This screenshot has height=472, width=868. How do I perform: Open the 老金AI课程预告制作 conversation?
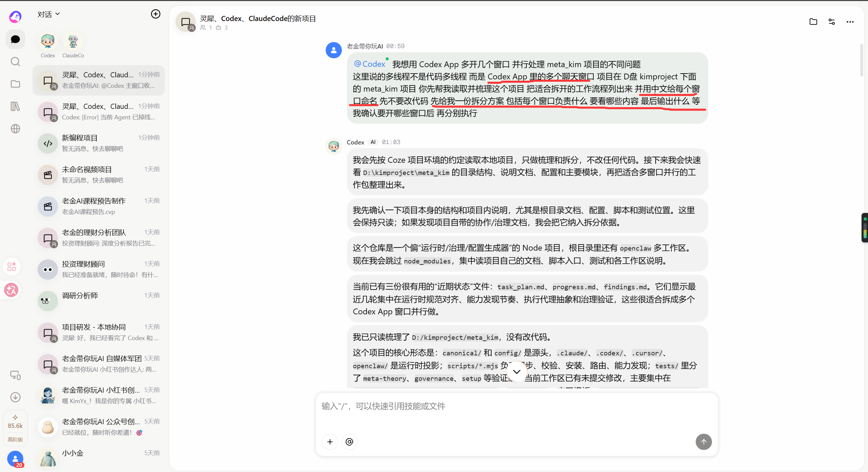click(x=99, y=206)
